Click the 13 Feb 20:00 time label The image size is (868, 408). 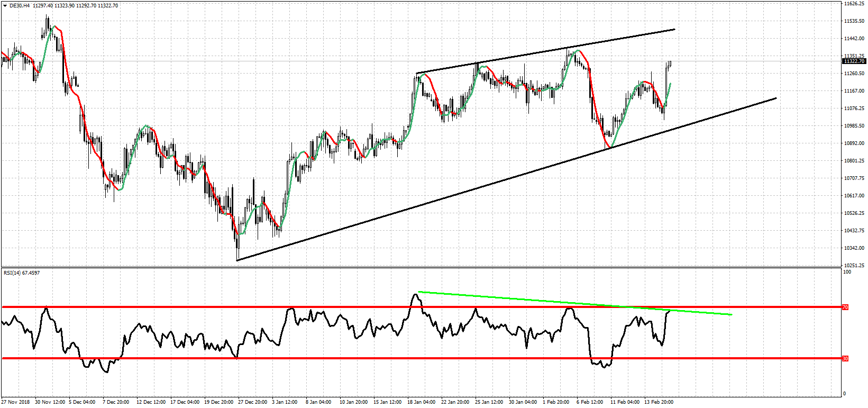tap(659, 402)
